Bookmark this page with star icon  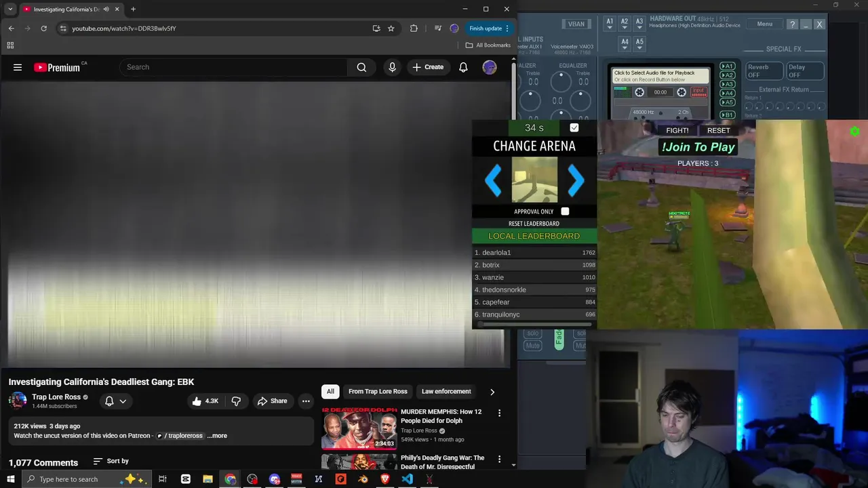(391, 28)
